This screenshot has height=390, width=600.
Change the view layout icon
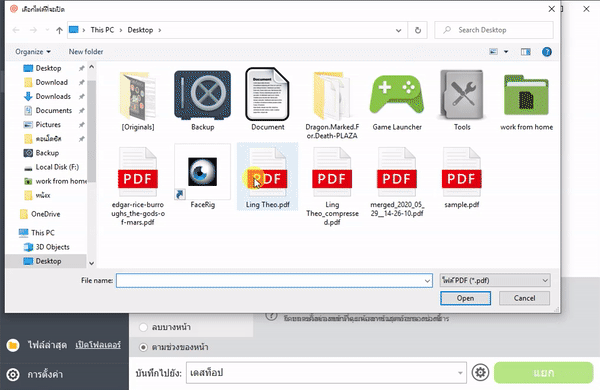[x=494, y=52]
